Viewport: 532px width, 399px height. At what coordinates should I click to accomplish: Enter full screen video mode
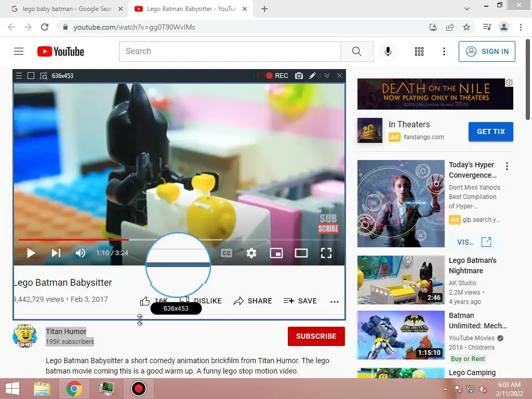coord(326,253)
